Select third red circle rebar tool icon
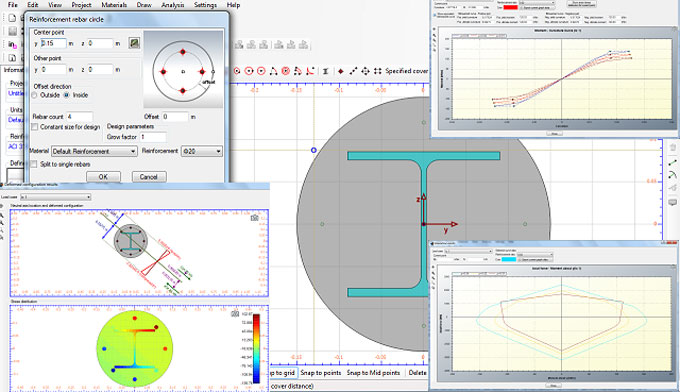 261,71
